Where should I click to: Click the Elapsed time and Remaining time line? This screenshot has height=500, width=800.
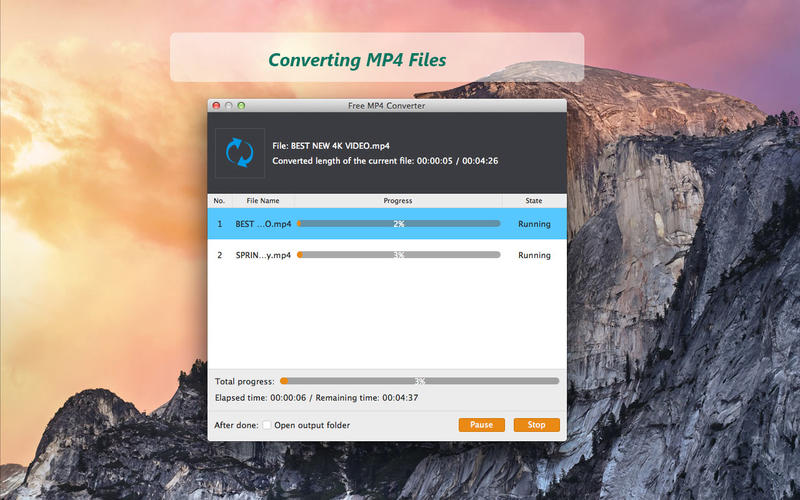pos(316,397)
